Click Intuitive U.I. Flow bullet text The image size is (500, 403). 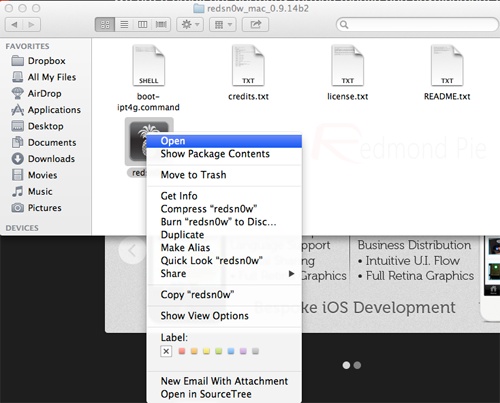point(409,261)
